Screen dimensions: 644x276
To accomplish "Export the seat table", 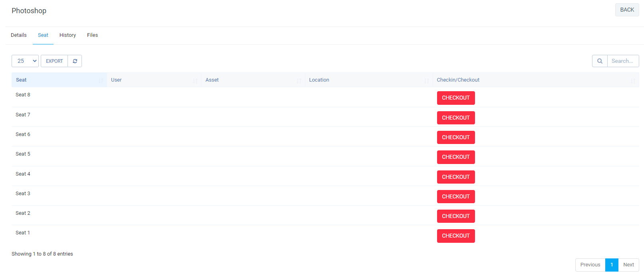I will (54, 61).
